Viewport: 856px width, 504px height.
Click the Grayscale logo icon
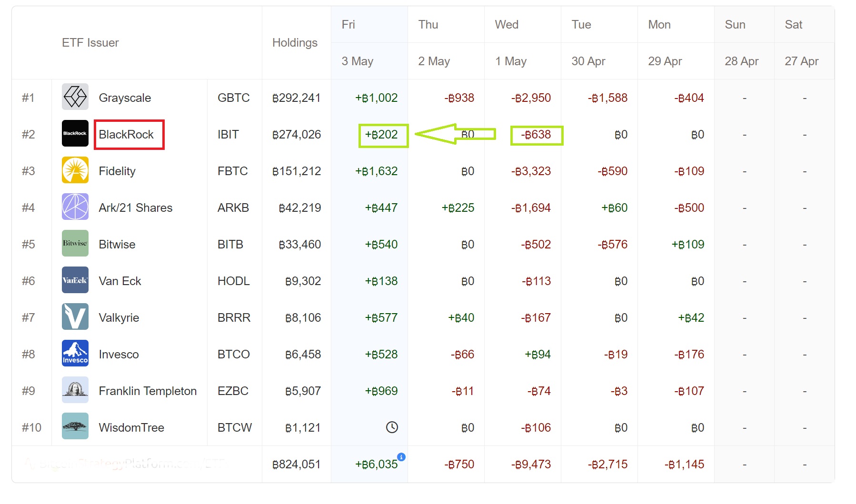(x=75, y=97)
